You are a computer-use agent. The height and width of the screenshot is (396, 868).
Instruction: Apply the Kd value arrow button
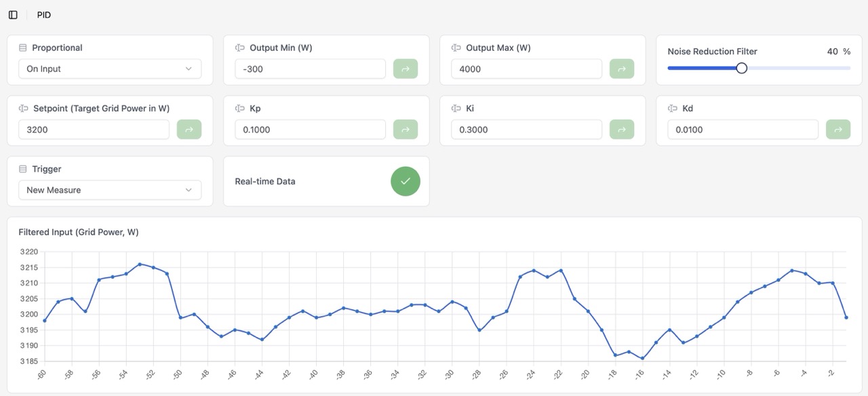(x=838, y=130)
